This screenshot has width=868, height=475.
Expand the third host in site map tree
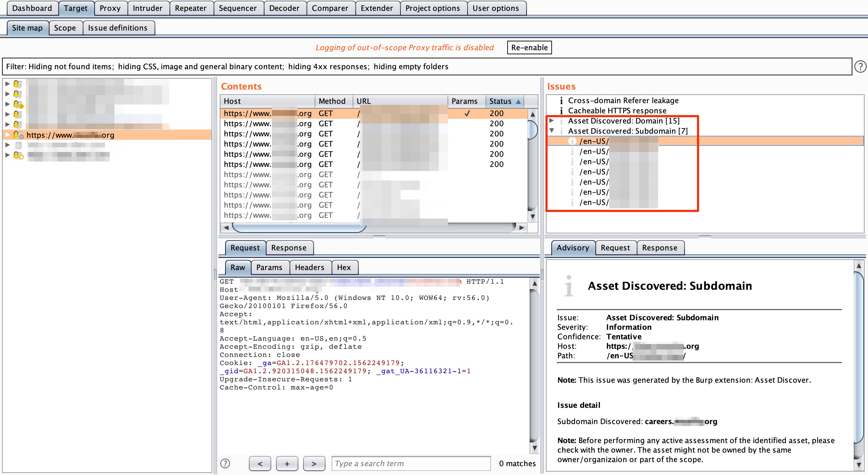click(x=7, y=104)
